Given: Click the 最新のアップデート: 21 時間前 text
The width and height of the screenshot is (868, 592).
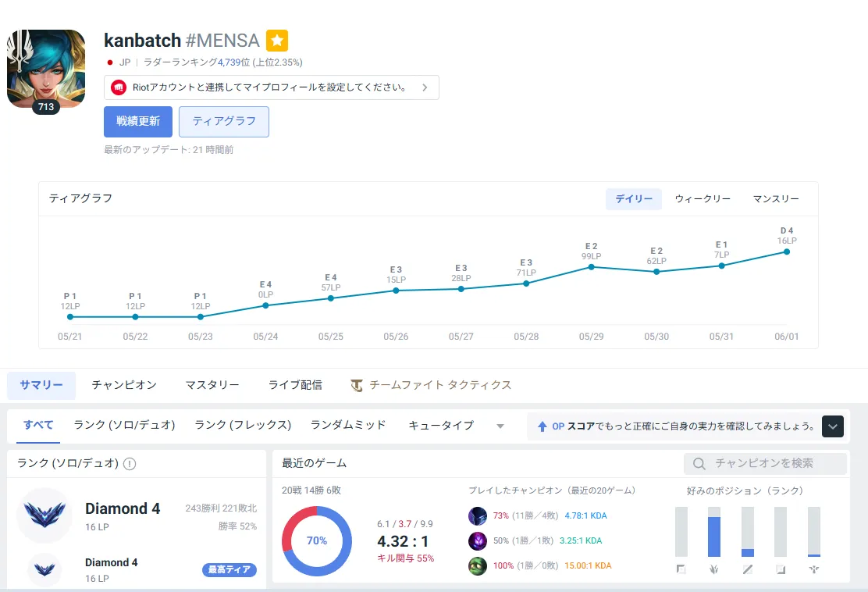Looking at the screenshot, I should tap(169, 149).
